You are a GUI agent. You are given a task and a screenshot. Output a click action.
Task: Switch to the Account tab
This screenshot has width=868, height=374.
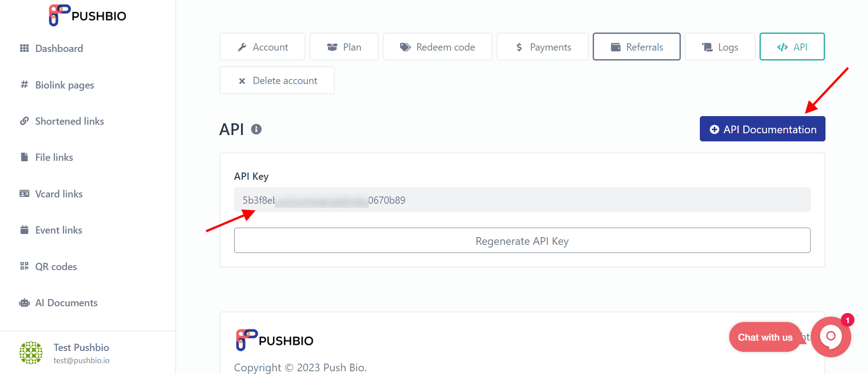coord(263,47)
